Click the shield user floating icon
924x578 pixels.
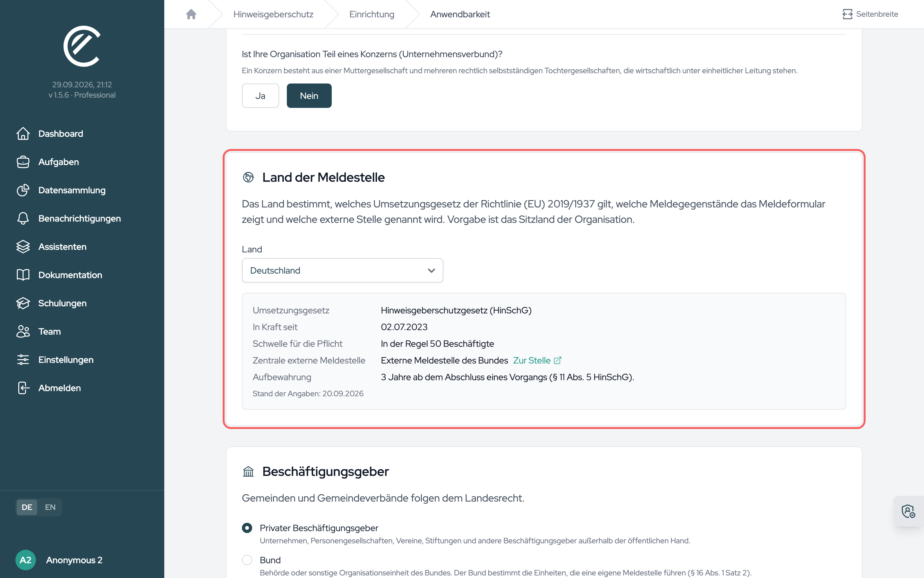point(908,511)
